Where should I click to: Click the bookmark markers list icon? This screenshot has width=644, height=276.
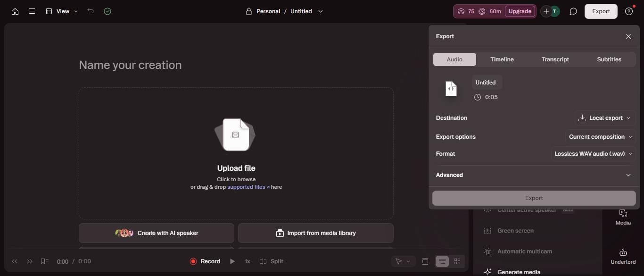click(45, 261)
